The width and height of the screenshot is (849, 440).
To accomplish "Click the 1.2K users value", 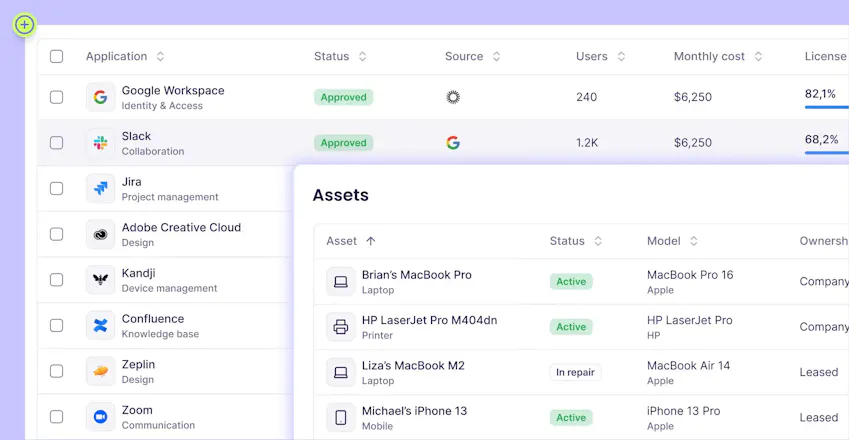I will coord(587,143).
